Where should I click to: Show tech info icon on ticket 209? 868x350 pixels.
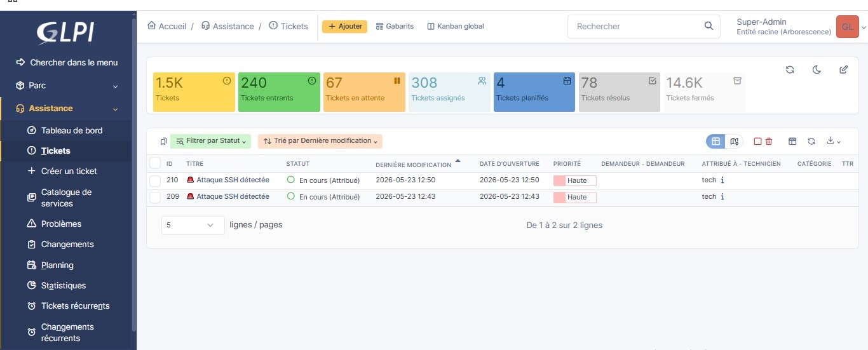click(x=722, y=197)
